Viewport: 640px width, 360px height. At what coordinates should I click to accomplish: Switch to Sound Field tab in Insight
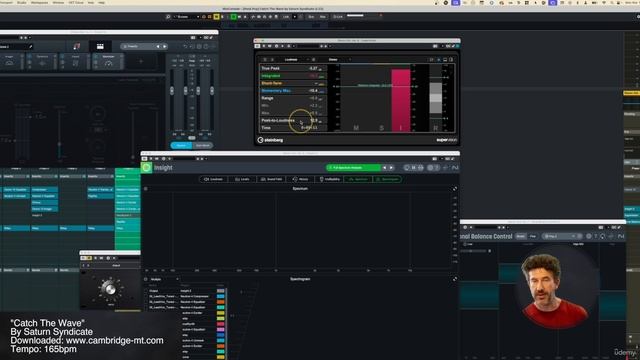(271, 179)
